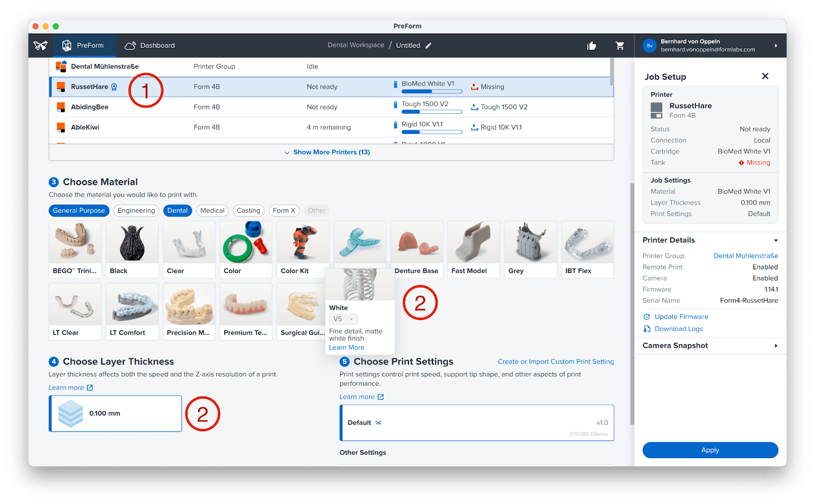Click the Download Logs file icon
The image size is (815, 504).
coord(646,329)
